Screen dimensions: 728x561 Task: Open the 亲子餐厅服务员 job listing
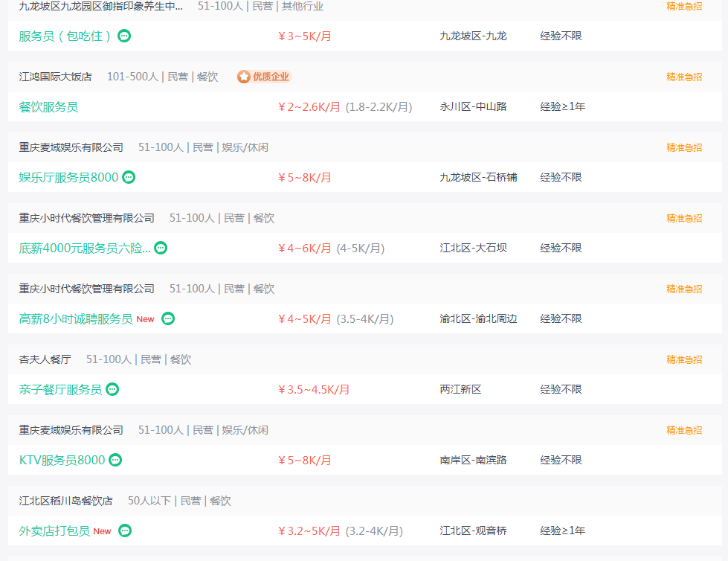pos(60,390)
